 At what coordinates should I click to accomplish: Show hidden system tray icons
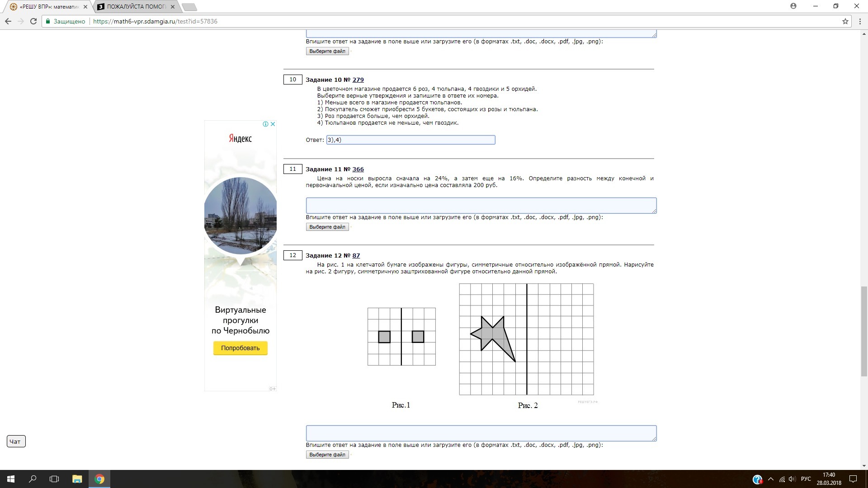point(771,479)
